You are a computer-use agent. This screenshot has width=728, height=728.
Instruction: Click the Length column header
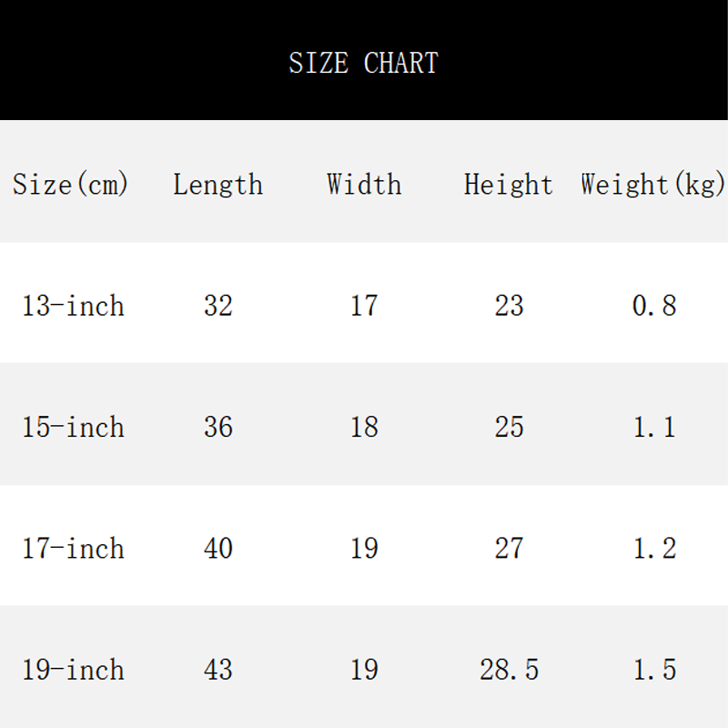pos(217,185)
